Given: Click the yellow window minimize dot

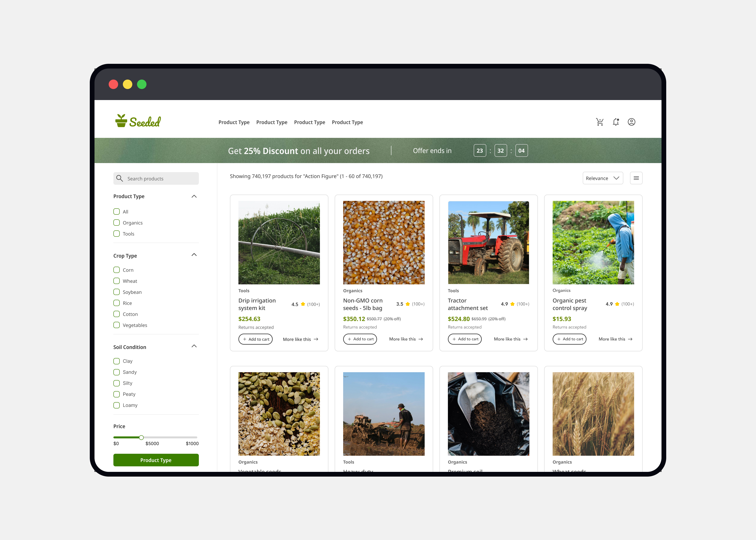Looking at the screenshot, I should pyautogui.click(x=128, y=84).
